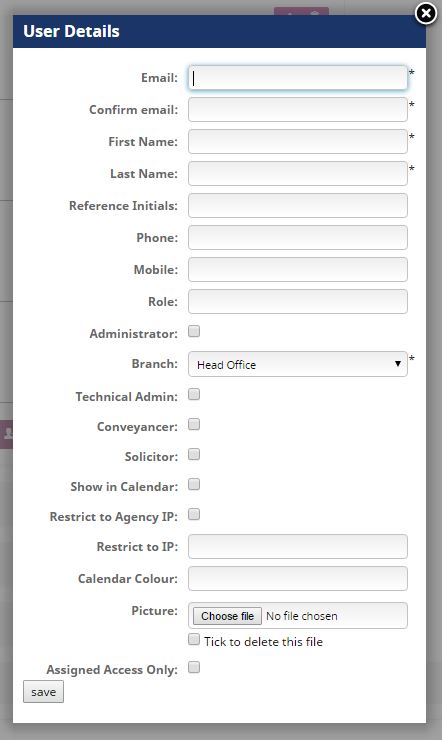Viewport: 442px width, 740px height.
Task: Click the Email input field
Action: tap(298, 77)
